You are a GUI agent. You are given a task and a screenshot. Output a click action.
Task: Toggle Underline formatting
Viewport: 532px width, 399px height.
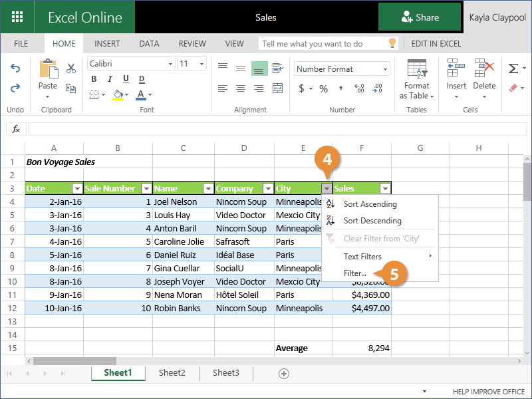click(122, 79)
